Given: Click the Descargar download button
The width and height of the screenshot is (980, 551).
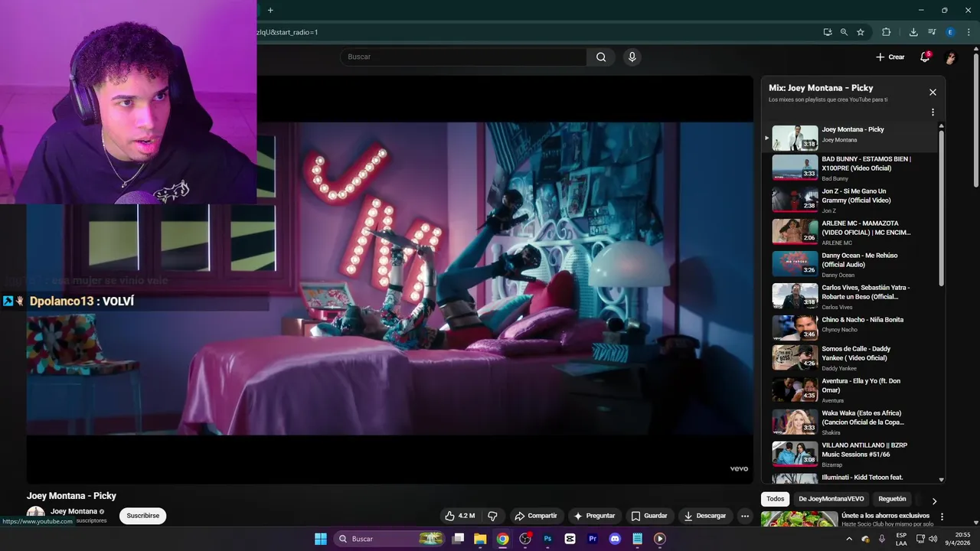Looking at the screenshot, I should 705,516.
